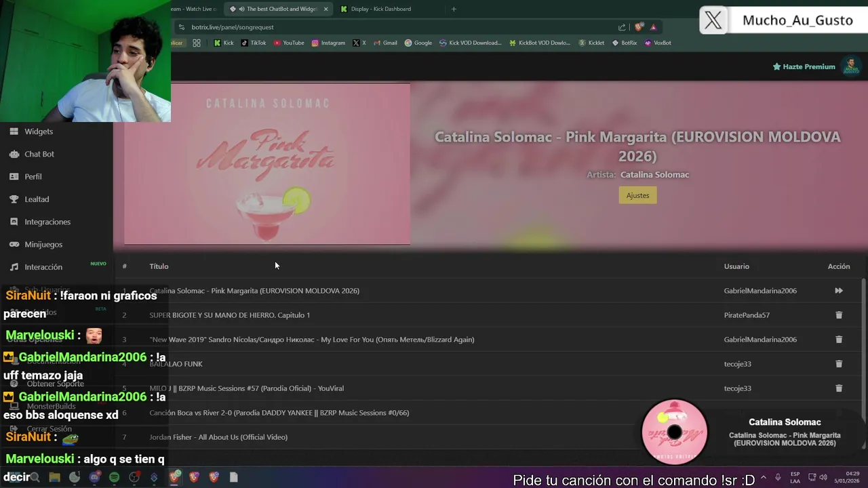Open OBS Studio from the taskbar
The image size is (868, 488).
(x=134, y=477)
